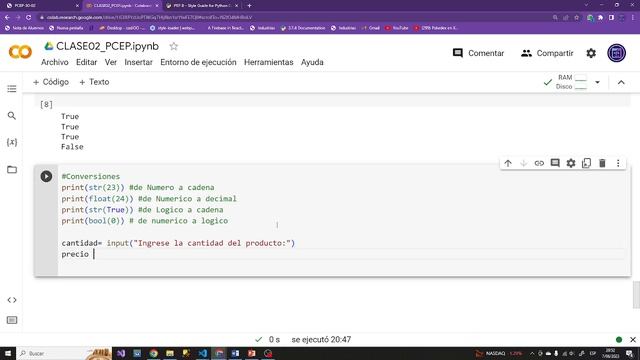Open the YouTube bookmark
The height and width of the screenshot is (360, 640).
tap(397, 28)
